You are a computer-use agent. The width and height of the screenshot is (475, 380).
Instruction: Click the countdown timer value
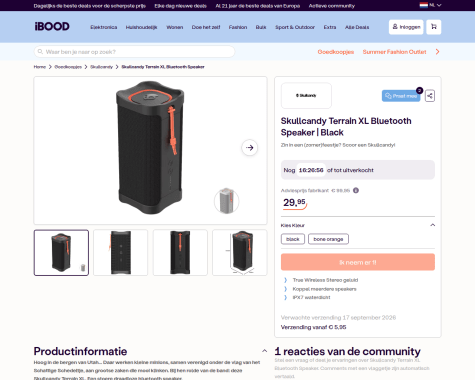click(311, 170)
